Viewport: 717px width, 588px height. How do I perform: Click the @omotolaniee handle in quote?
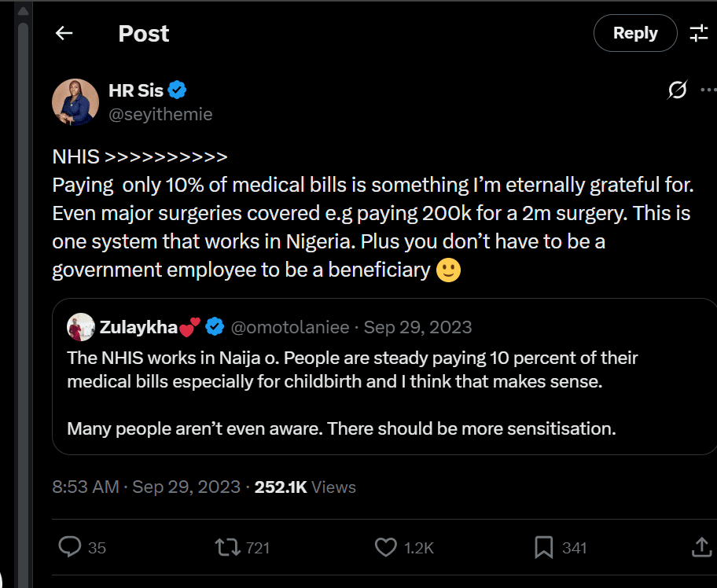click(x=292, y=326)
